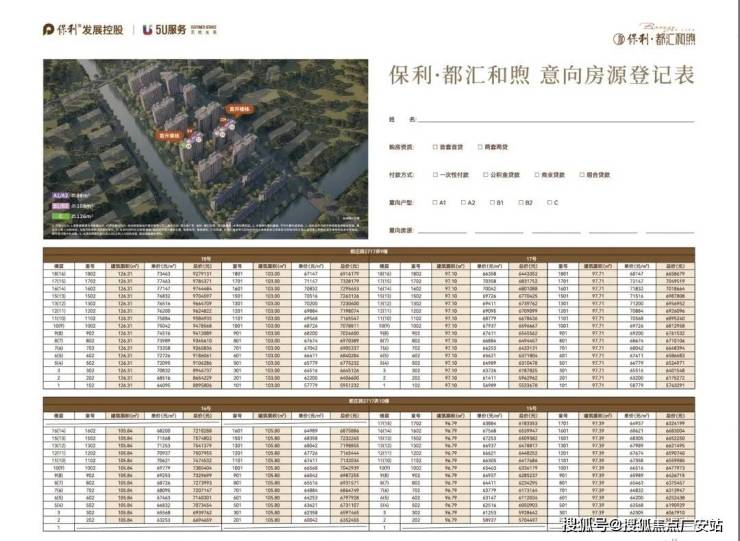Image resolution: width=740 pixels, height=541 pixels.
Task: Click the 14号 building header
Action: (x=206, y=408)
